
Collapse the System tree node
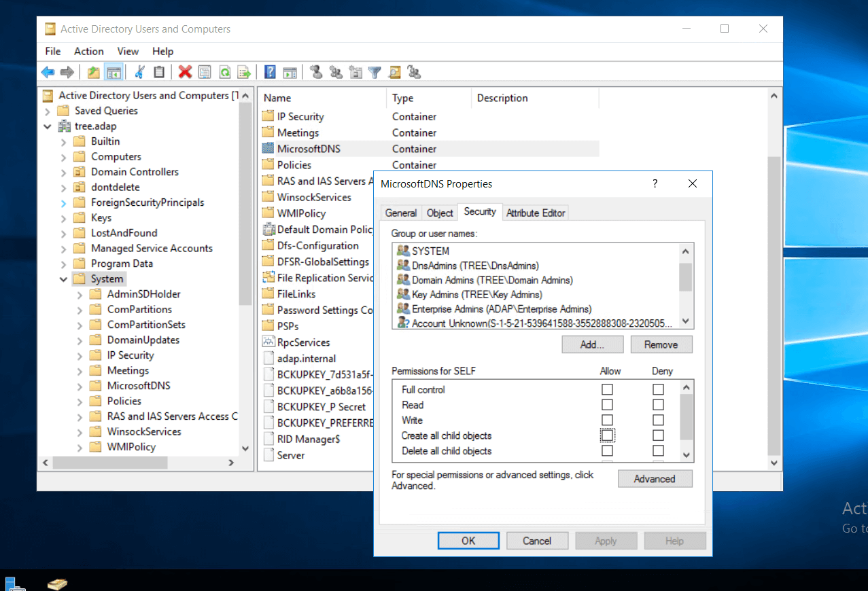pos(64,279)
